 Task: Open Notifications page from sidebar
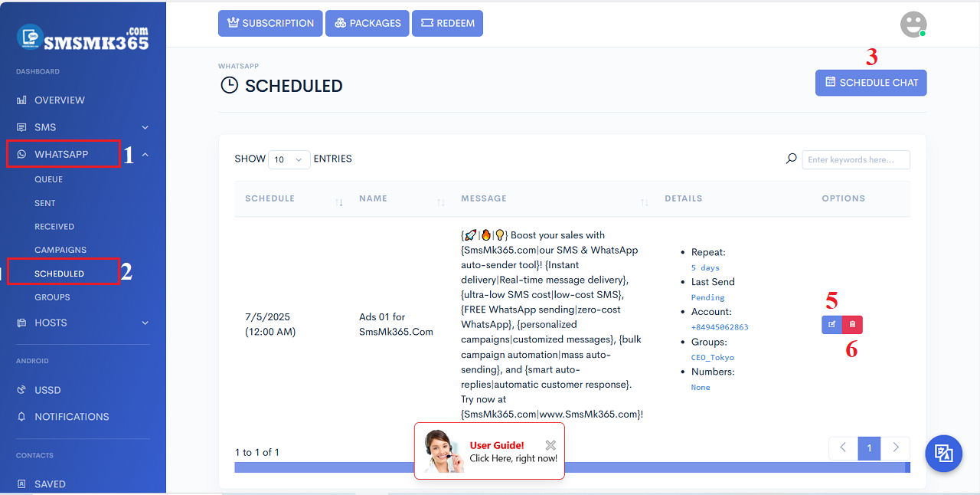point(72,417)
